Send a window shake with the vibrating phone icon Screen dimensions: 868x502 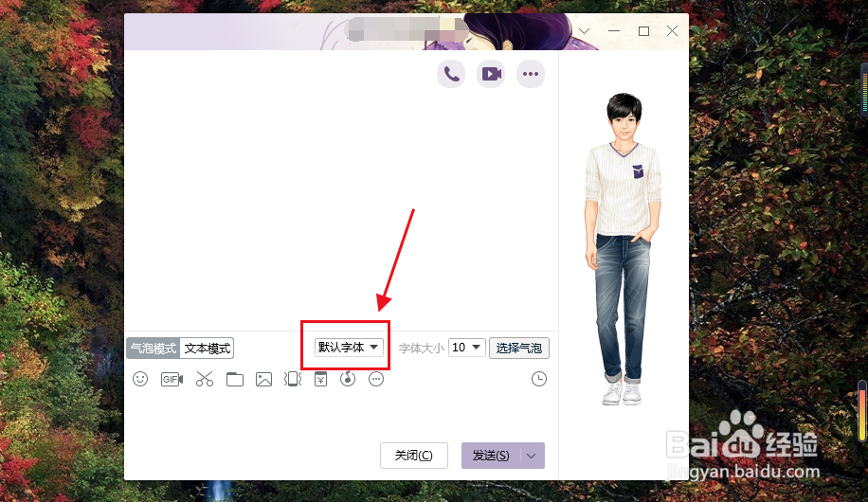(292, 379)
